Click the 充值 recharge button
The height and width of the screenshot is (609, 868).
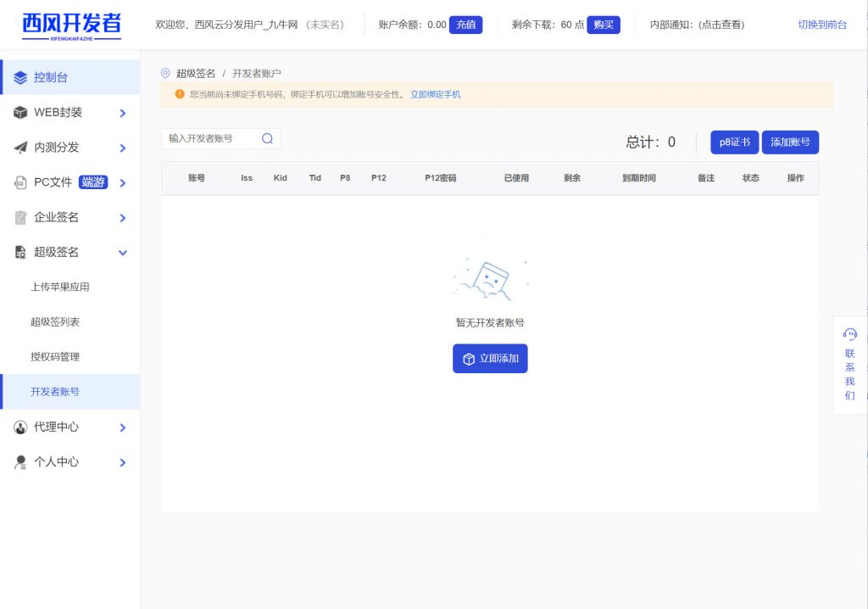click(465, 25)
